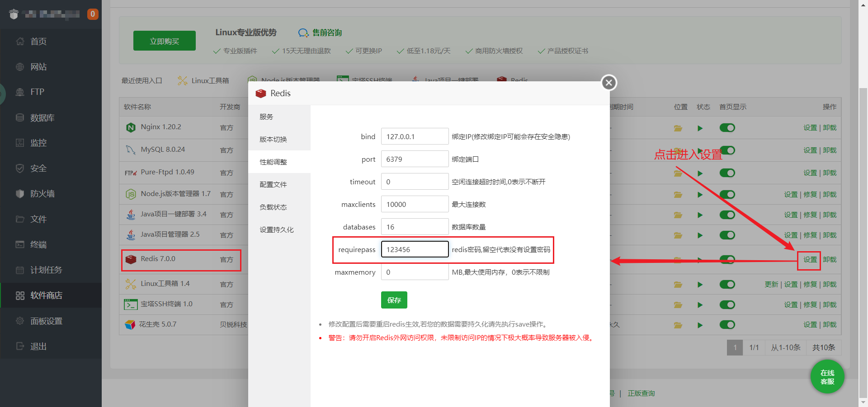This screenshot has width=868, height=407.
Task: Open 监控 monitoring section
Action: pos(38,143)
